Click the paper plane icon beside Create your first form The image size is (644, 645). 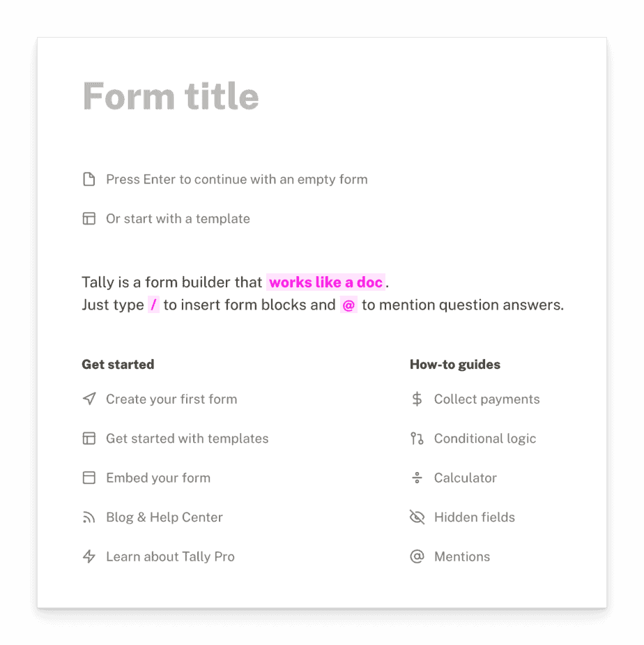point(89,399)
